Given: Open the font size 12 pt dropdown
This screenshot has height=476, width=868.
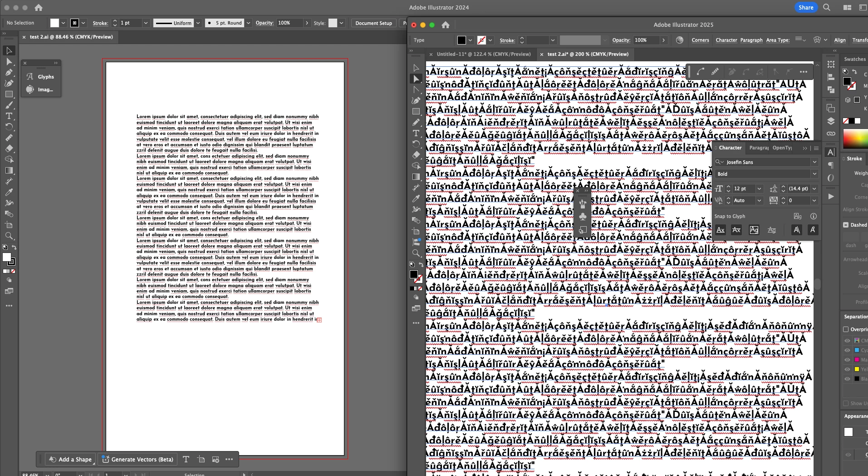Looking at the screenshot, I should 759,188.
